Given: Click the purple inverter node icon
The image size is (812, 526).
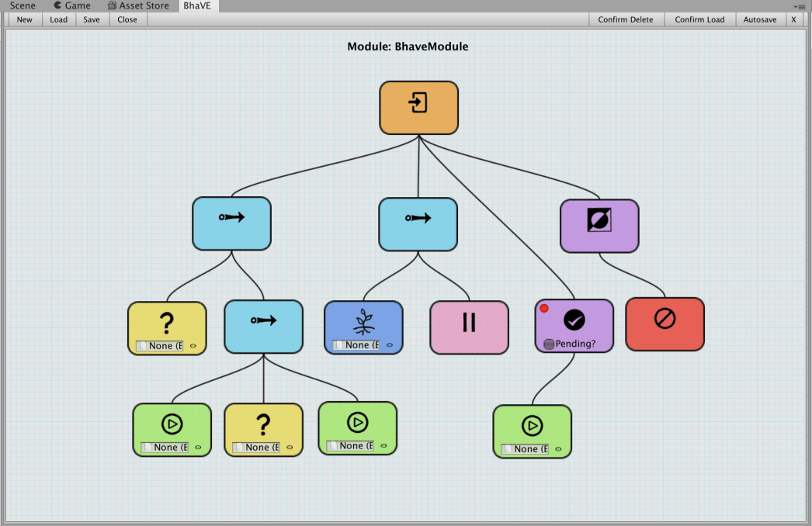Looking at the screenshot, I should [x=599, y=222].
